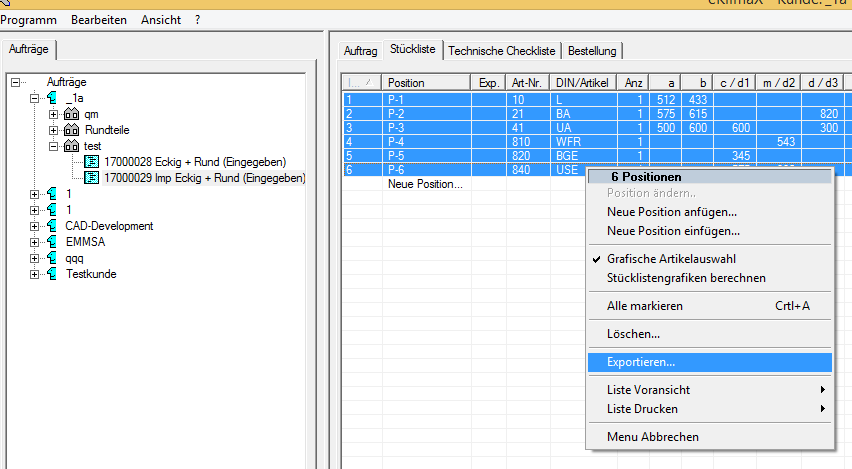The image size is (852, 469).
Task: Click Exportieren... in context menu
Action: [x=710, y=362]
